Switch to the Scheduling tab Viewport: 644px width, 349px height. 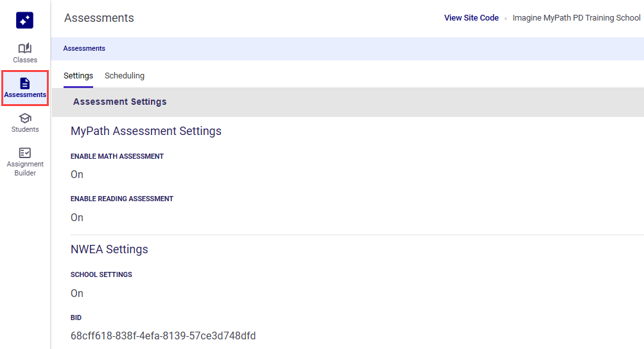point(125,76)
